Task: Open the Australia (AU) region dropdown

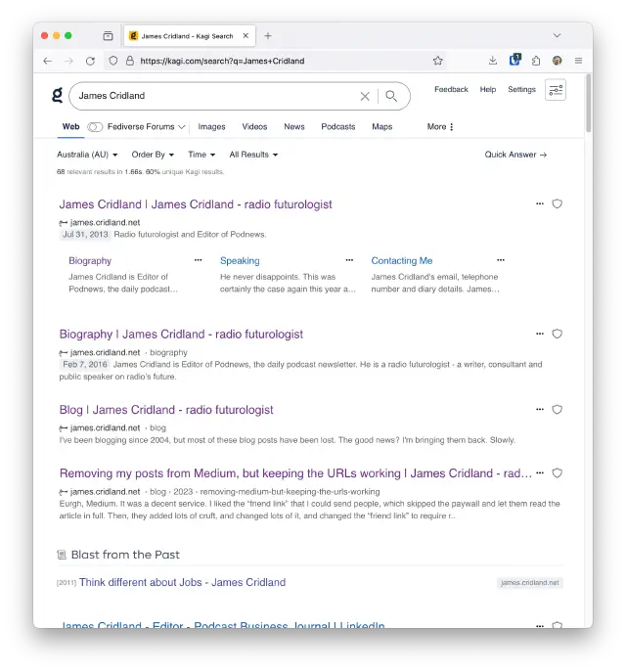Action: (x=87, y=155)
